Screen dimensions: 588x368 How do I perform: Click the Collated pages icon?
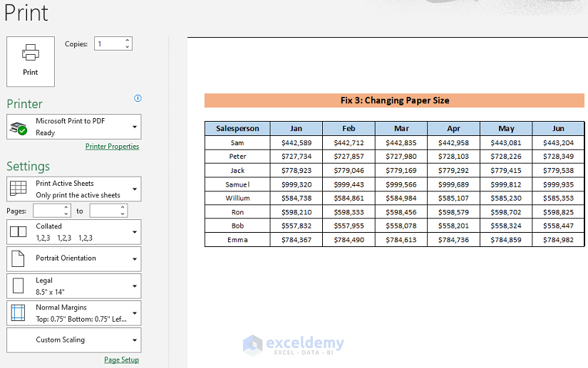tap(18, 232)
